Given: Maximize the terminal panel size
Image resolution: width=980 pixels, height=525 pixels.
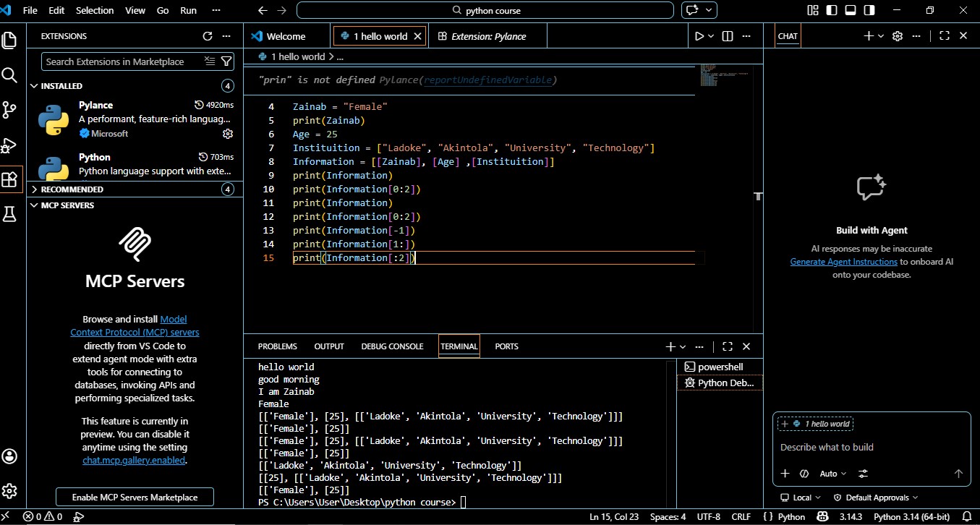Looking at the screenshot, I should [728, 346].
